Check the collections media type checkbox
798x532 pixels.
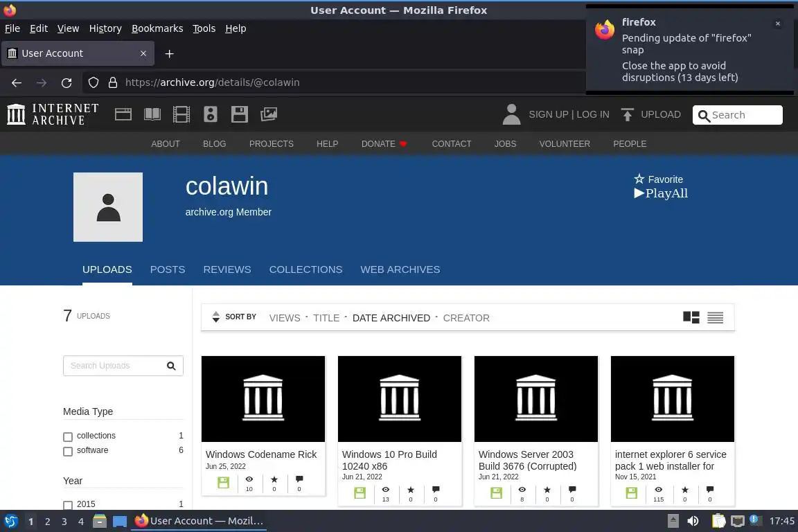68,437
